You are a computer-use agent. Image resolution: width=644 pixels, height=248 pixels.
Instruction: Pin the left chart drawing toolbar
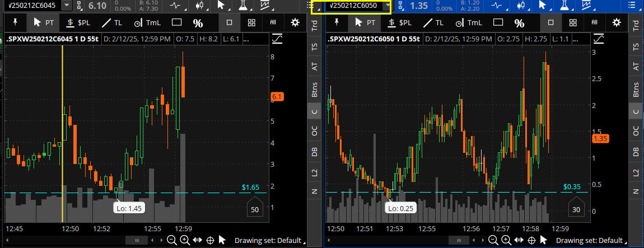[16, 22]
